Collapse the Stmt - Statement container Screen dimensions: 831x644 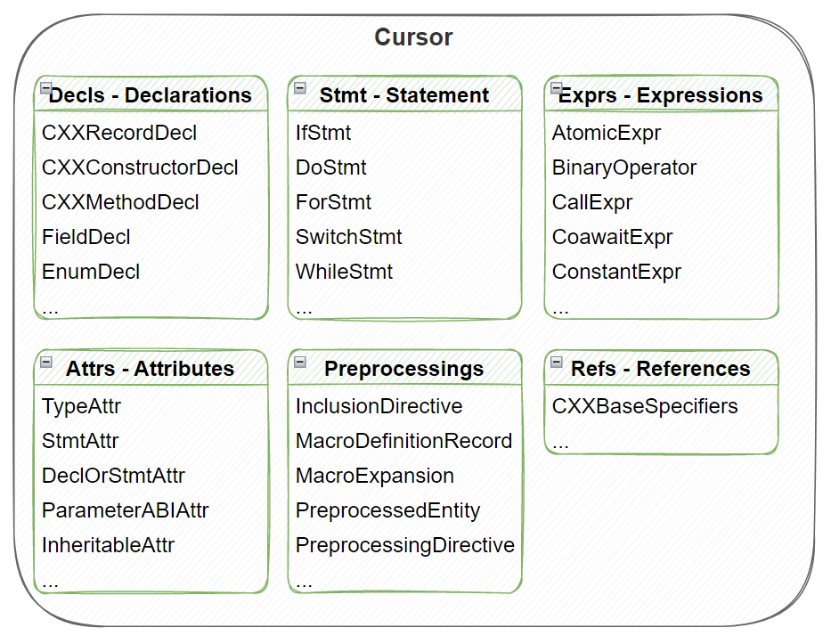(300, 87)
